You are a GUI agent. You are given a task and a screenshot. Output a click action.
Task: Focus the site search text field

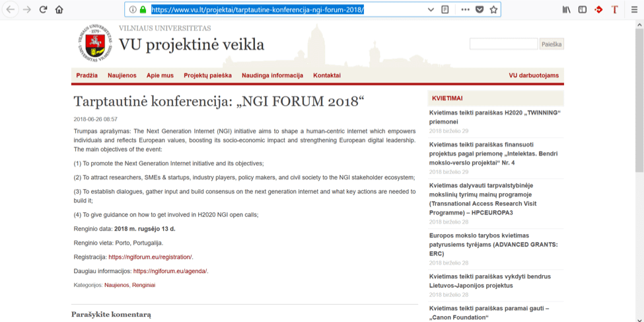coord(503,44)
